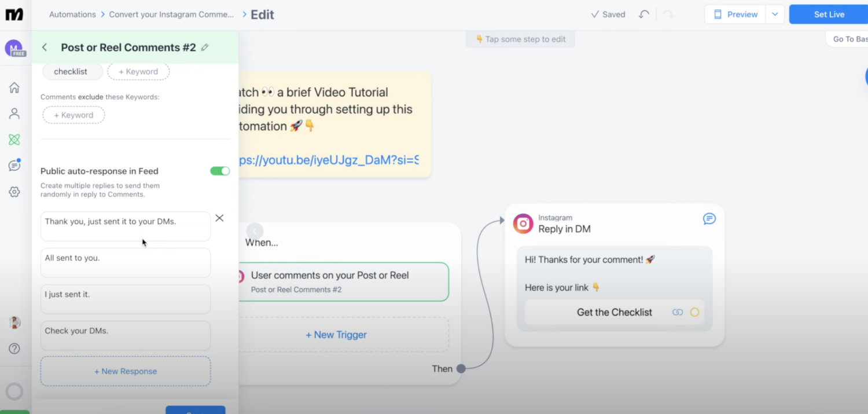Add a reply with New Response
The image size is (868, 414).
tap(125, 371)
